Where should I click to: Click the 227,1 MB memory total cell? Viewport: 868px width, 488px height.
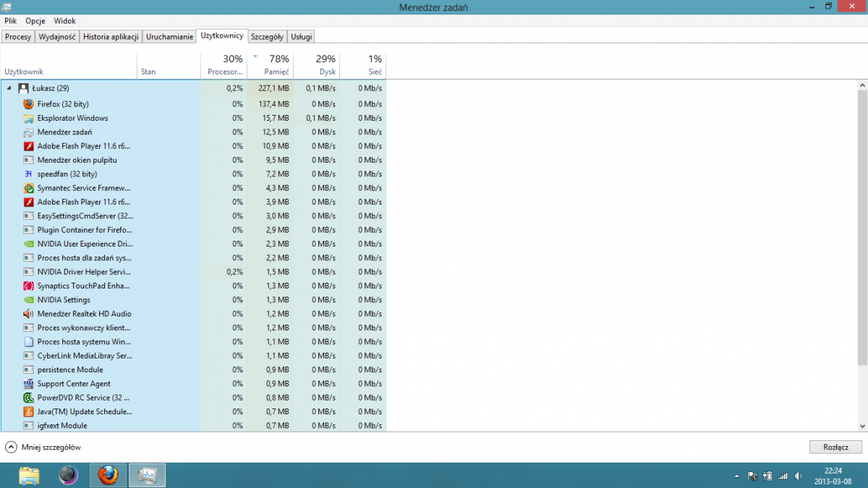[270, 88]
